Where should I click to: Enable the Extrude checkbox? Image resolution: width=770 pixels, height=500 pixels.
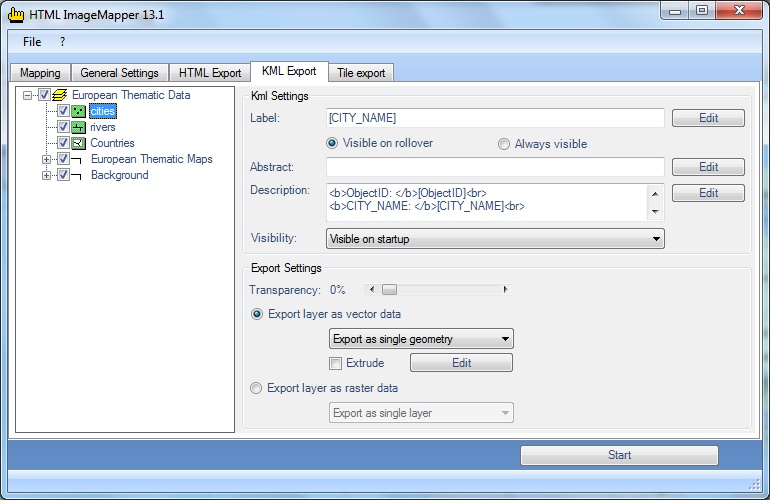tap(335, 363)
